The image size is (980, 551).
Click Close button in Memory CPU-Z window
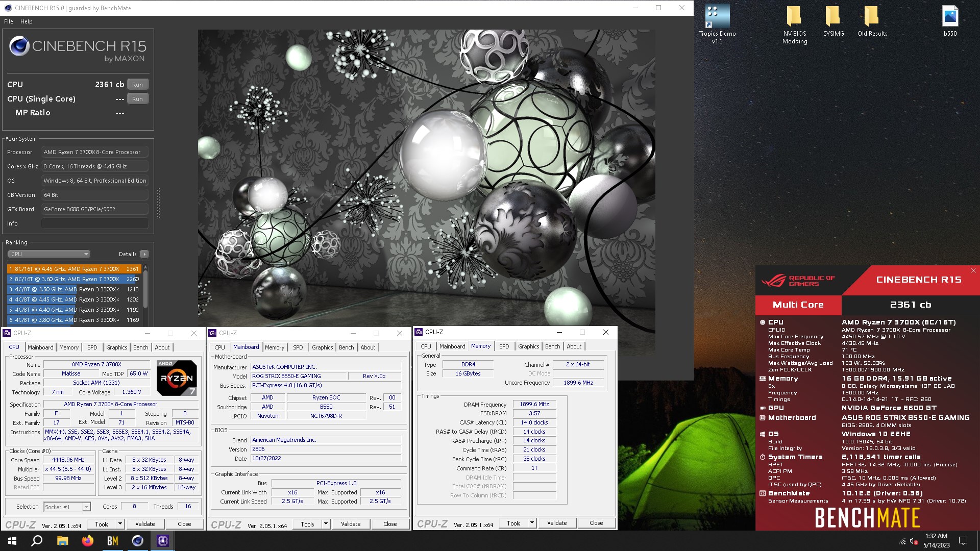click(596, 523)
